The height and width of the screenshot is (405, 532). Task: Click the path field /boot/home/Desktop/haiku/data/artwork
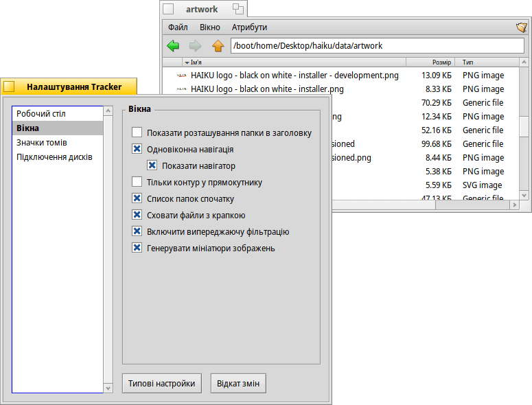(x=378, y=46)
